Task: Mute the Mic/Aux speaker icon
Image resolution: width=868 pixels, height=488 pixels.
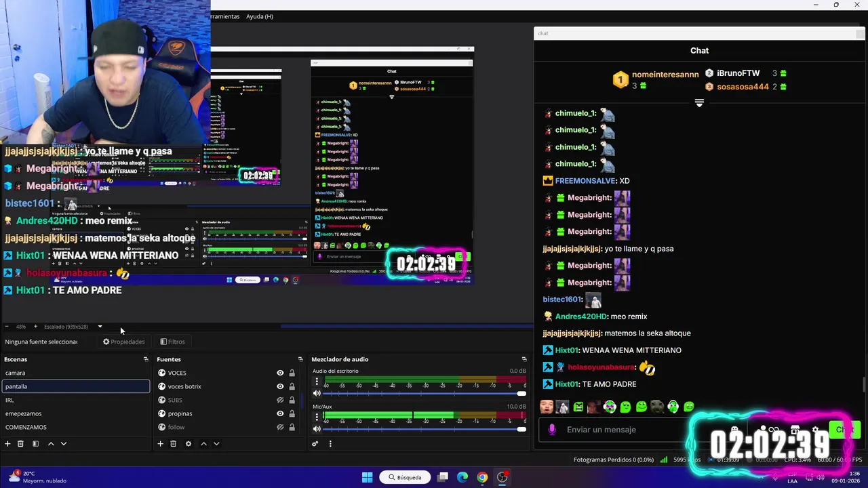Action: click(x=317, y=429)
